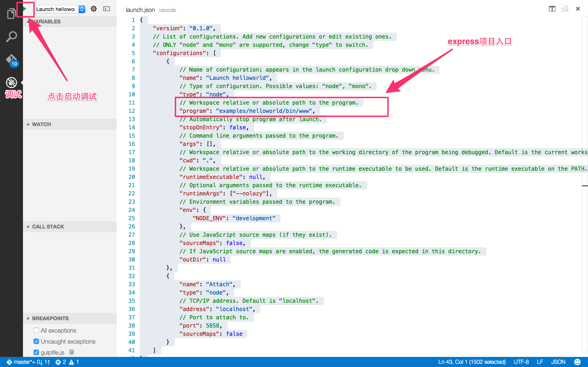
Task: Start debugging with the green play button
Action: (25, 9)
